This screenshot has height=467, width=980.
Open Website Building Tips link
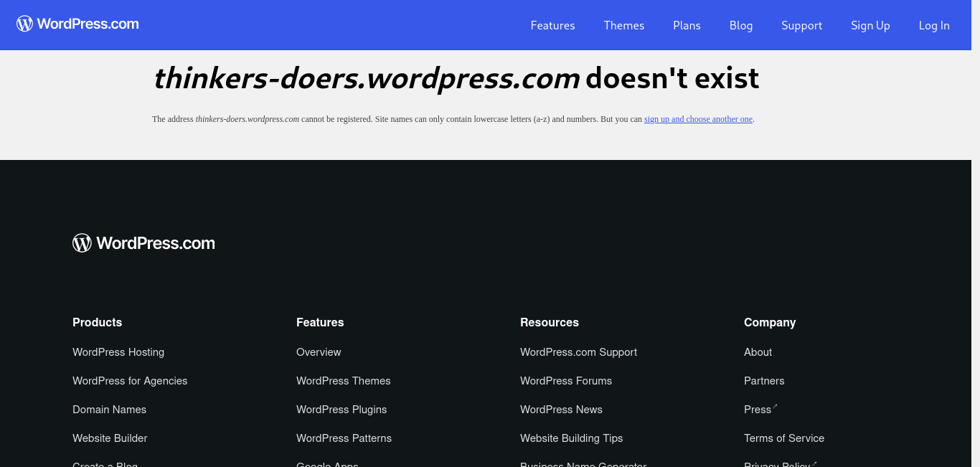[x=571, y=438]
